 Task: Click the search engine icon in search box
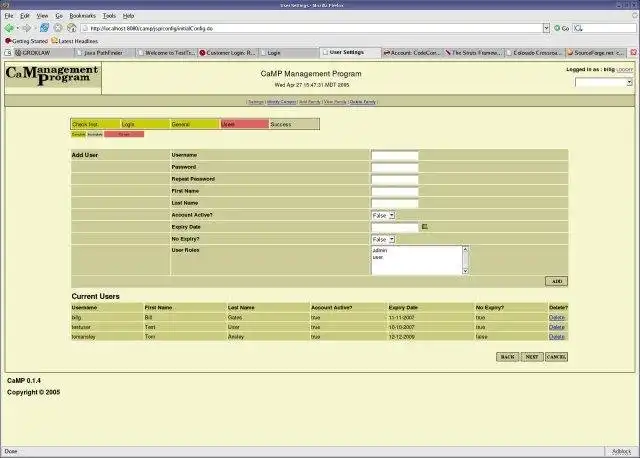point(578,28)
